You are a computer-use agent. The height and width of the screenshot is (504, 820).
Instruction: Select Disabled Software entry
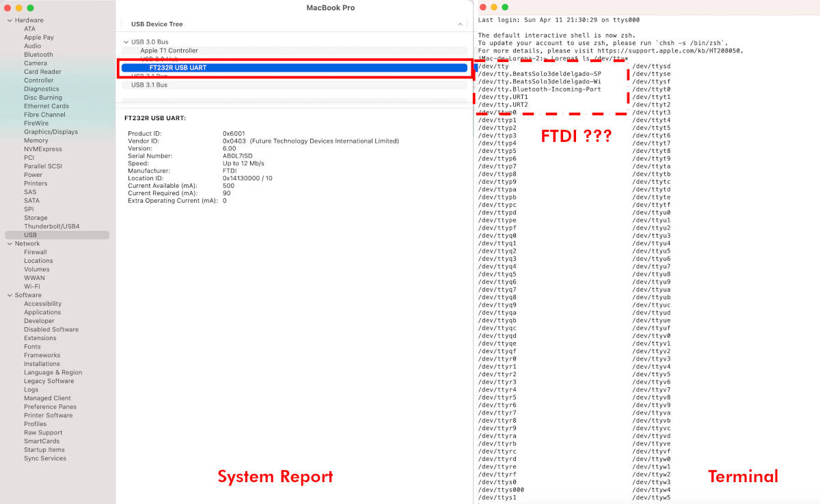51,329
